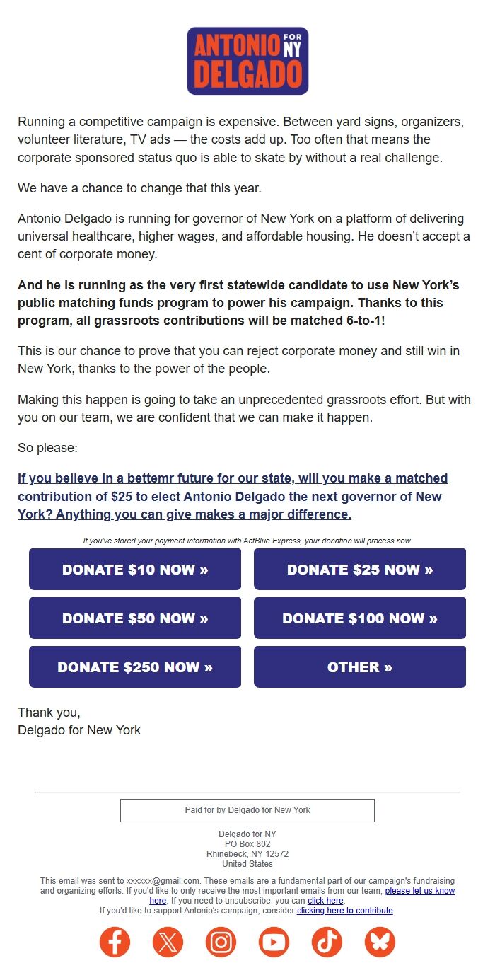Screen dimensions: 495x980
Task: Click the 'here' link for important emails only
Action: point(158,900)
